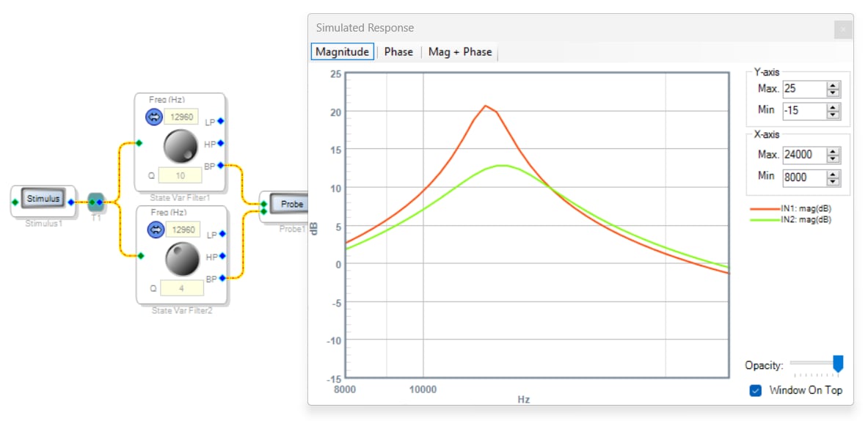Increase the Y-axis Max value with up arrow
The height and width of the screenshot is (421, 868).
pyautogui.click(x=833, y=85)
